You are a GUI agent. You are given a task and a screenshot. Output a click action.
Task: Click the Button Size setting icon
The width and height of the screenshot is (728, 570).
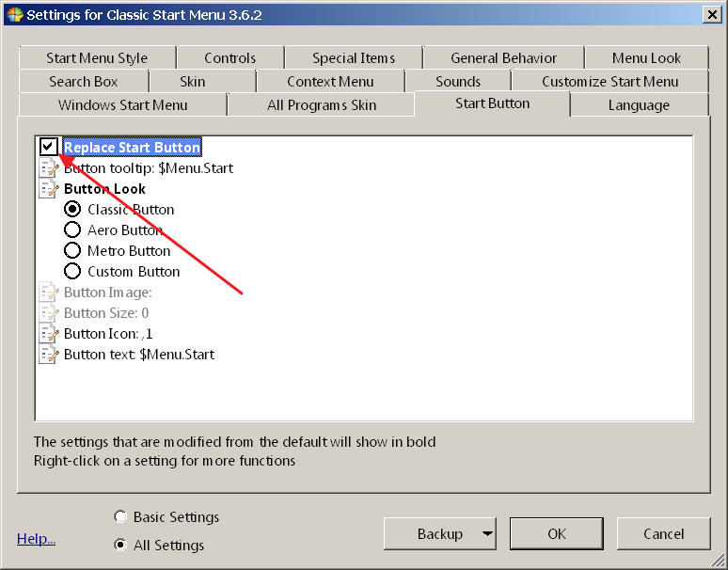coord(49,313)
